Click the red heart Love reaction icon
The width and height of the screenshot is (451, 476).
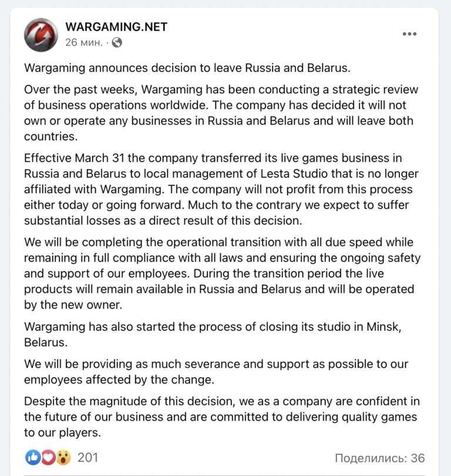pos(48,457)
